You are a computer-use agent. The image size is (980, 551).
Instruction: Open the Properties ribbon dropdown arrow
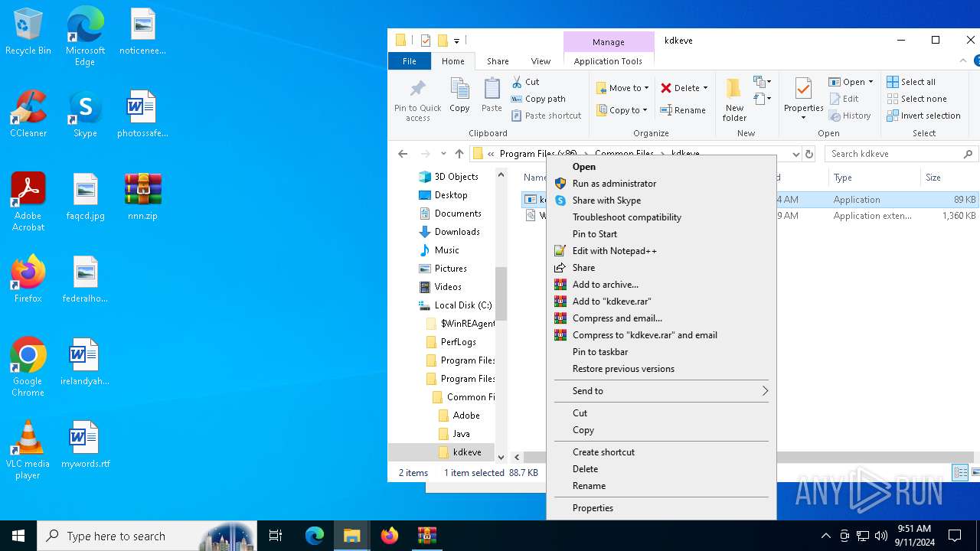pos(803,118)
